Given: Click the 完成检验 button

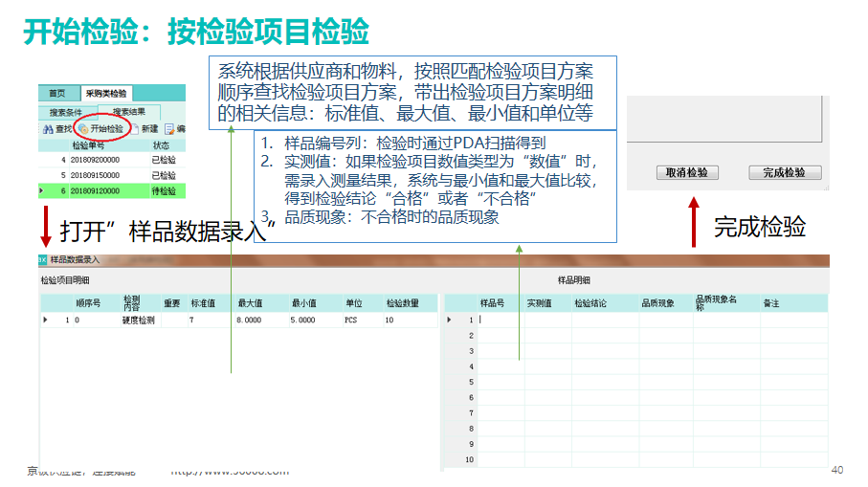Looking at the screenshot, I should click(x=785, y=172).
